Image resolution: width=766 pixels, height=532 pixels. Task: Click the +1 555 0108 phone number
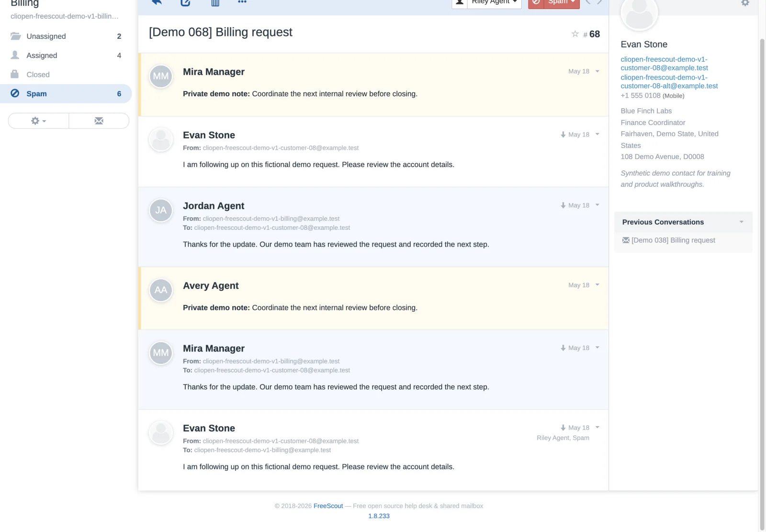tap(641, 96)
